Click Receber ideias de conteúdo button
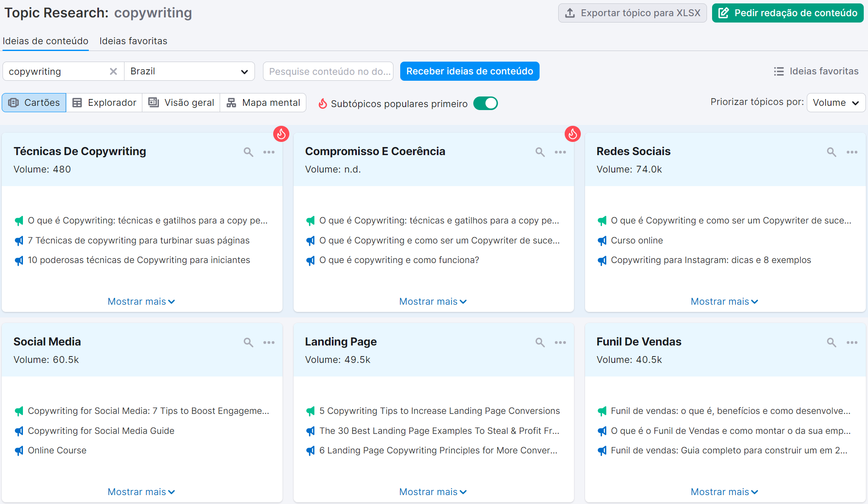Screen dimensions: 868x504 469,71
